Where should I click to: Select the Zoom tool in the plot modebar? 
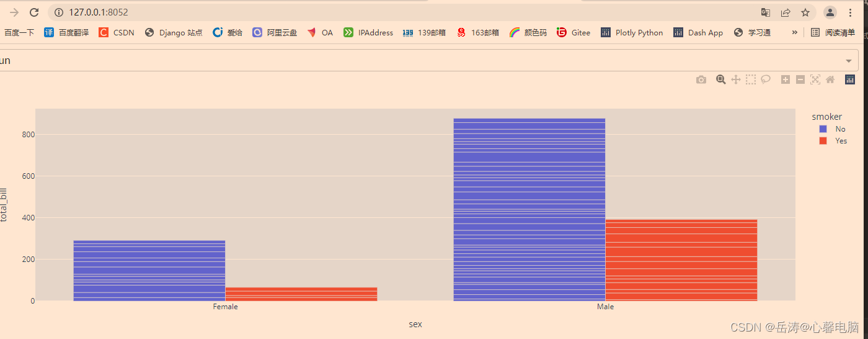click(x=720, y=79)
